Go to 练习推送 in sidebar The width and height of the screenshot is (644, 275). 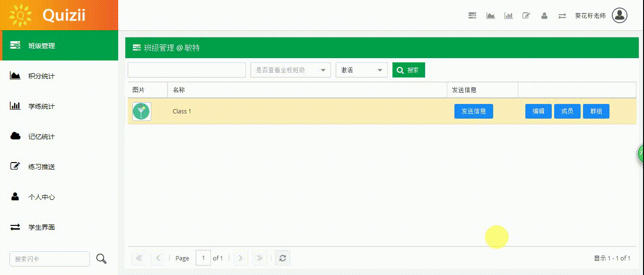click(x=42, y=167)
